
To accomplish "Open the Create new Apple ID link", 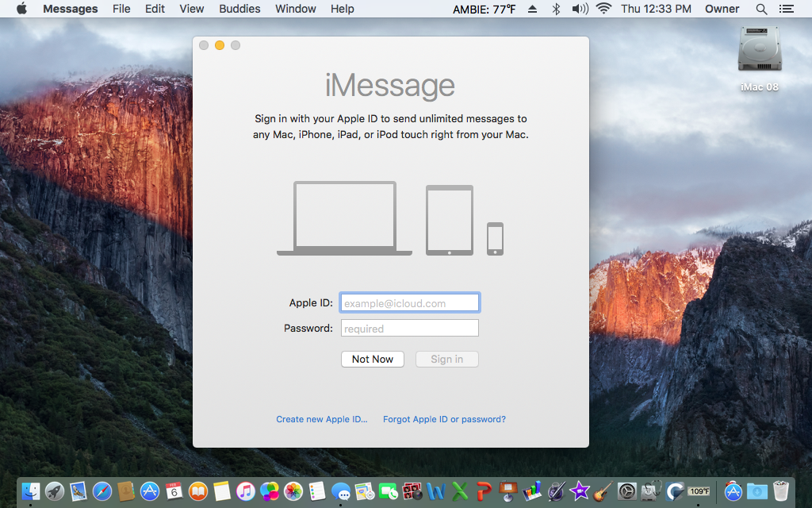I will 322,419.
